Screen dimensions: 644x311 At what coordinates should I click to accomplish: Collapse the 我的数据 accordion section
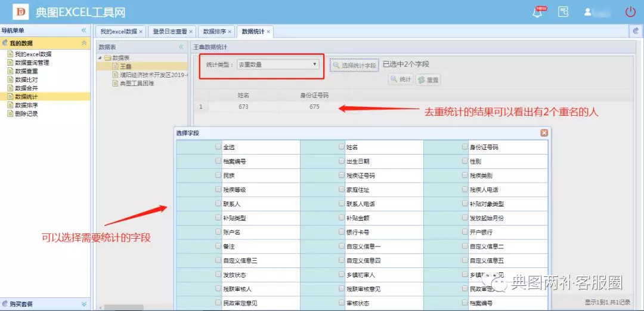[x=84, y=43]
